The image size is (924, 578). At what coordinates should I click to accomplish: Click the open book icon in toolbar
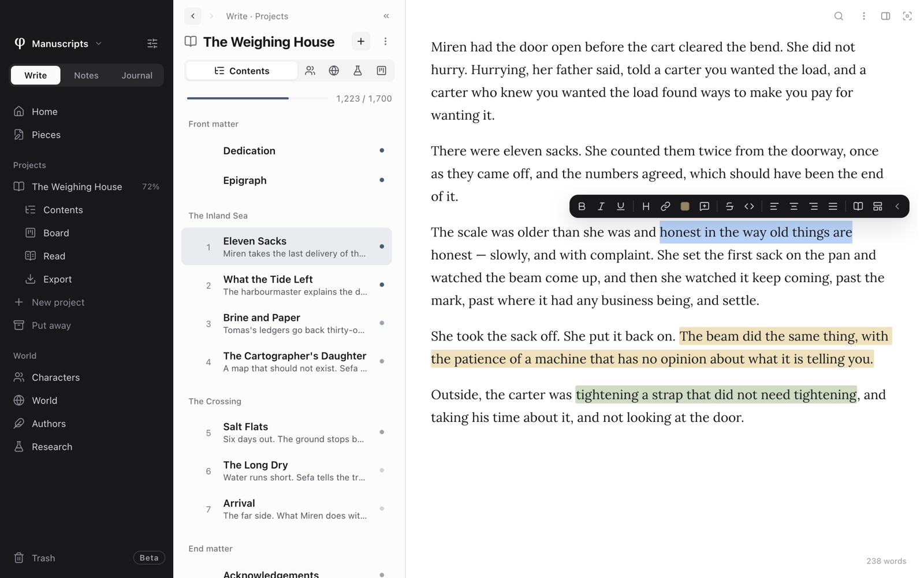(x=858, y=206)
